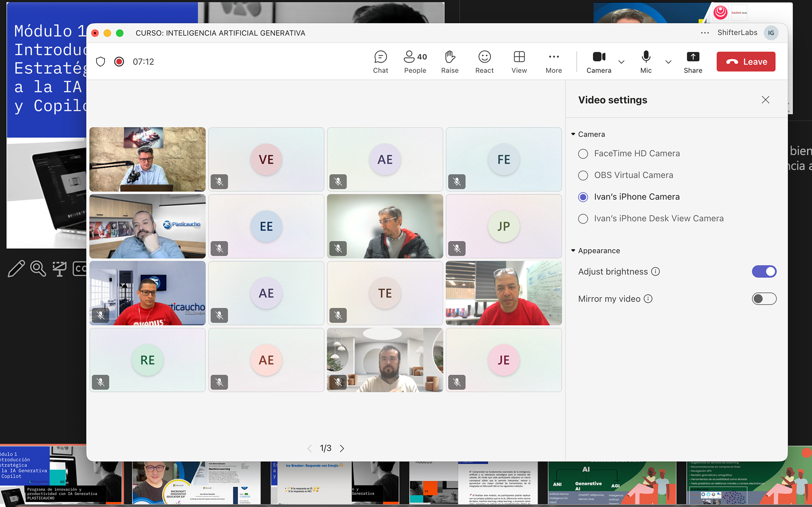Open the React emoji menu
The width and height of the screenshot is (812, 507).
(484, 62)
